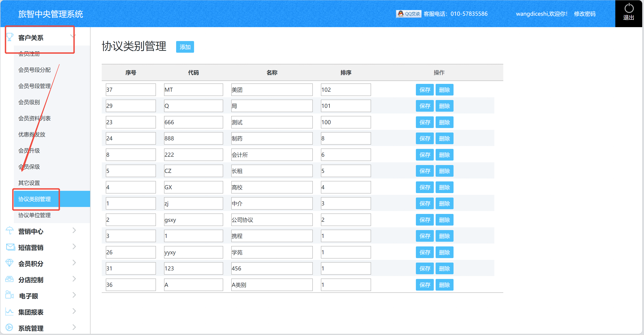This screenshot has width=644, height=335.
Task: Expand the 会员积分 menu chevron
Action: (x=74, y=263)
